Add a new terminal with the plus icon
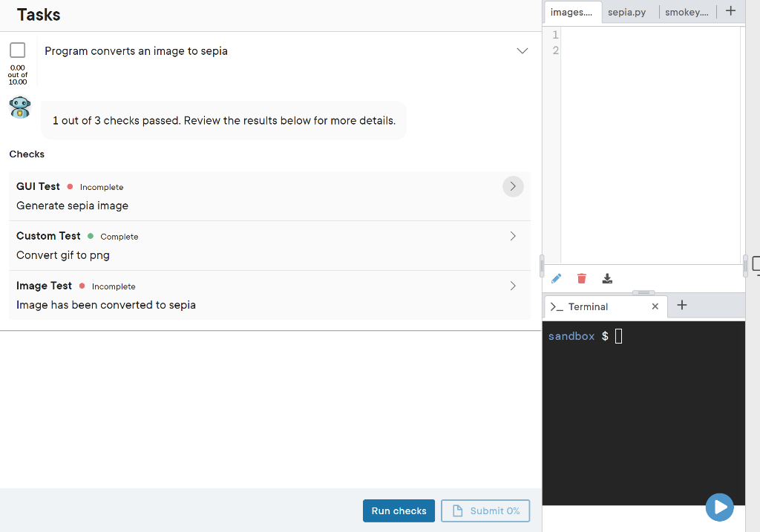760x532 pixels. (681, 305)
